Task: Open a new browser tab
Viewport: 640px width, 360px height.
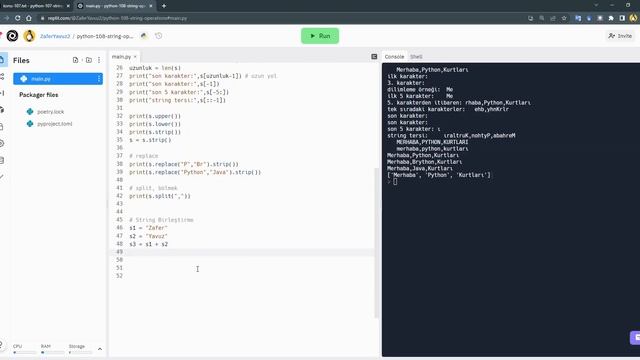Action: [164, 6]
